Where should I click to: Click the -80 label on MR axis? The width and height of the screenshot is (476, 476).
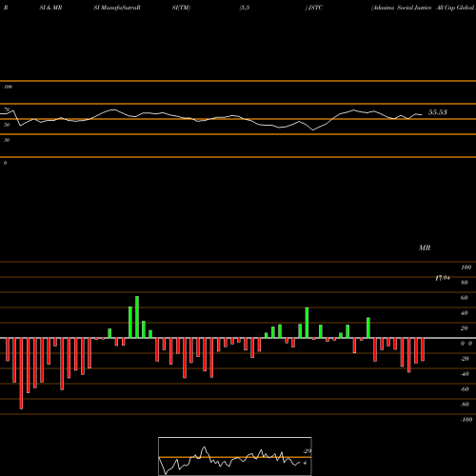point(465,405)
